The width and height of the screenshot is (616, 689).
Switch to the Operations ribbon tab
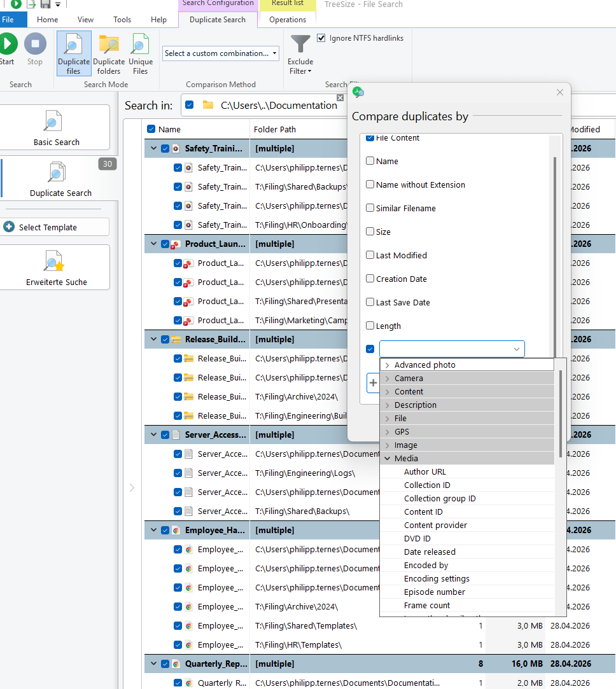click(x=288, y=20)
